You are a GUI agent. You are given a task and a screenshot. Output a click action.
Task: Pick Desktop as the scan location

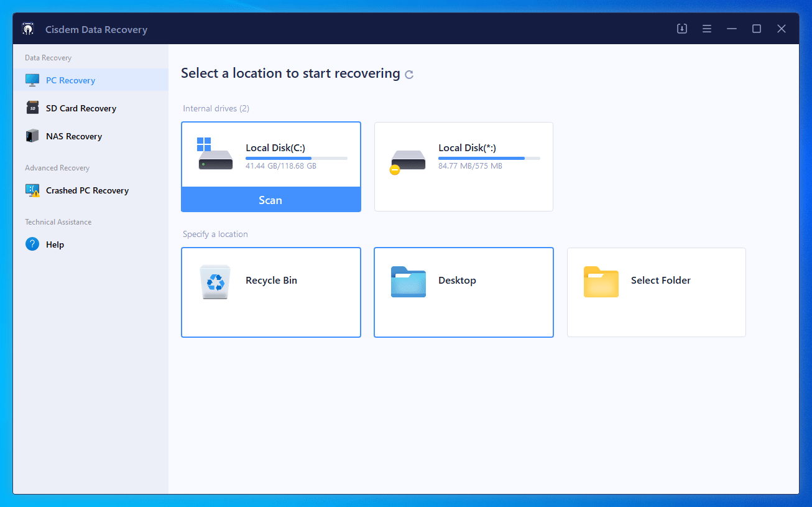[x=463, y=292]
